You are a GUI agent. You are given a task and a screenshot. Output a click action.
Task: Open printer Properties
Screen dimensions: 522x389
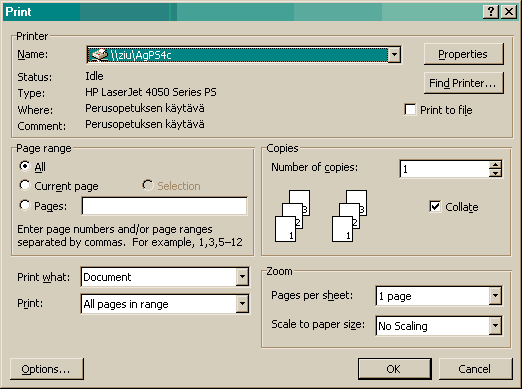click(x=463, y=54)
